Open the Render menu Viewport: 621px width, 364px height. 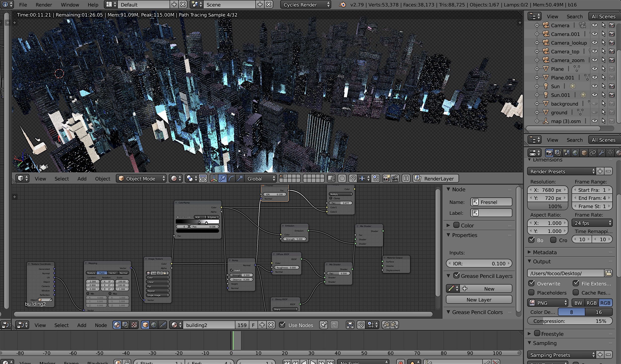[44, 5]
